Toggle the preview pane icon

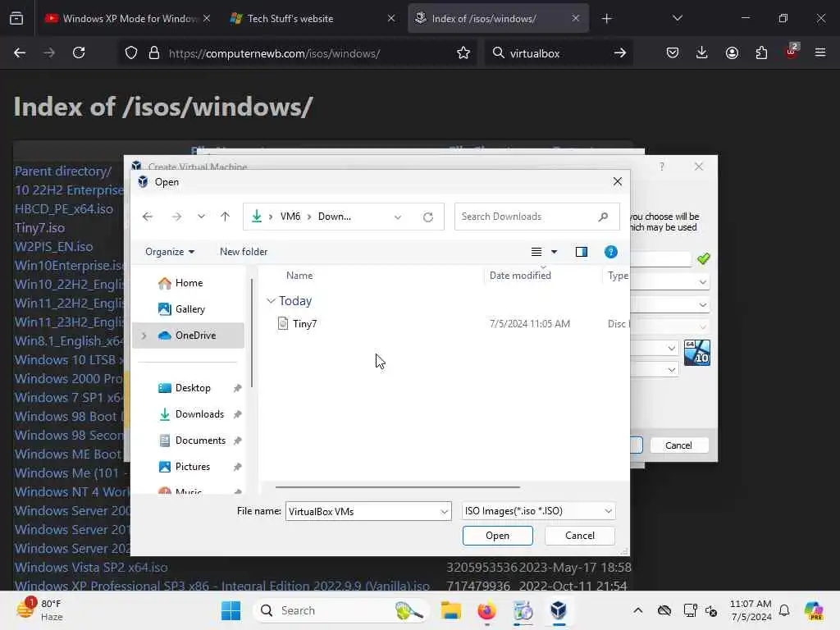click(x=582, y=252)
